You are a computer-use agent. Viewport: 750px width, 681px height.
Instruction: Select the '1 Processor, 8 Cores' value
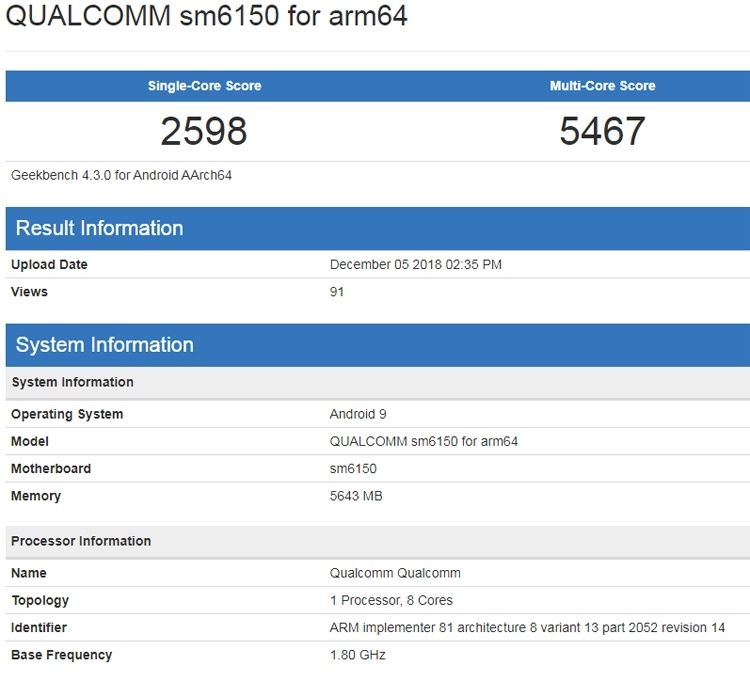[391, 600]
